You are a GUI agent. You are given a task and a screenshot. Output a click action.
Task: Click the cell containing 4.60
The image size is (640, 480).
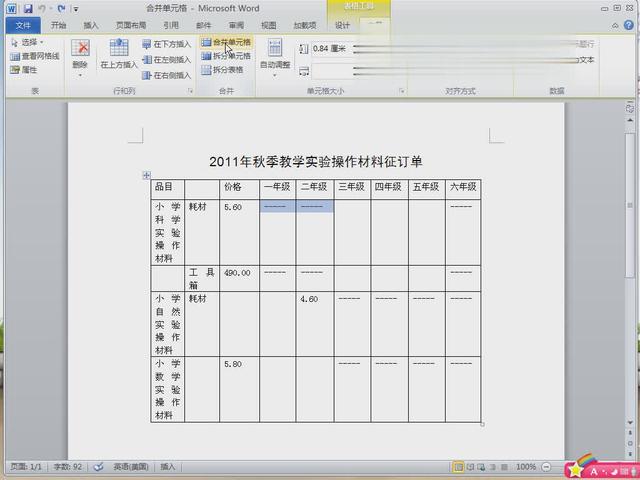click(x=314, y=324)
